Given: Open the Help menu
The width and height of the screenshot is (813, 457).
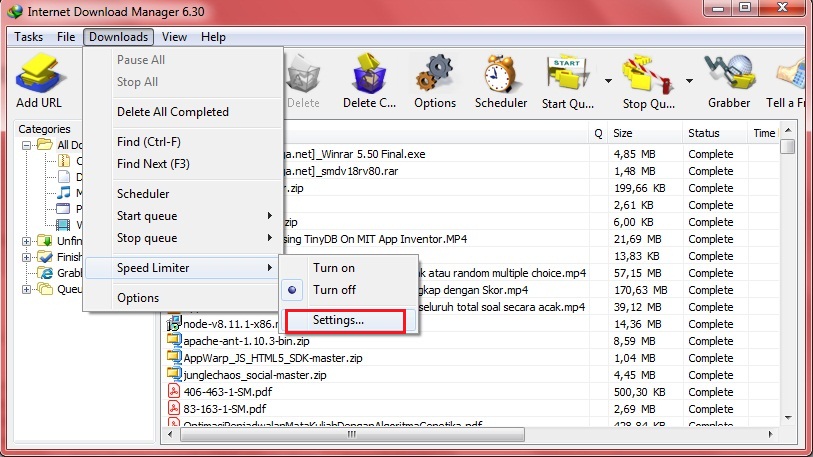Looking at the screenshot, I should (213, 37).
